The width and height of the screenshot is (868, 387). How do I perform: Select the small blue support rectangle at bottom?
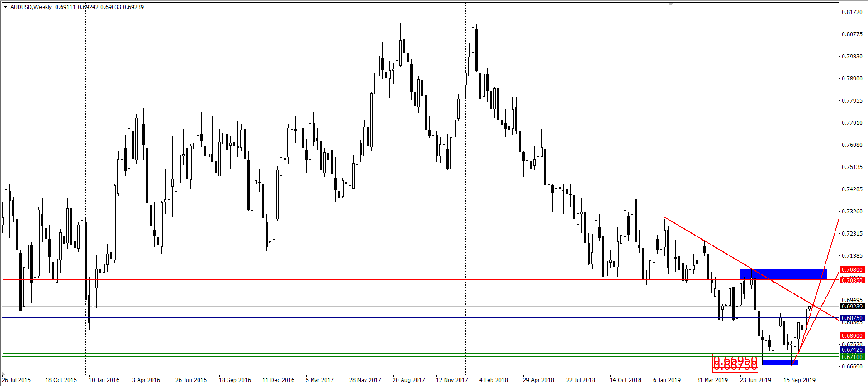click(780, 362)
